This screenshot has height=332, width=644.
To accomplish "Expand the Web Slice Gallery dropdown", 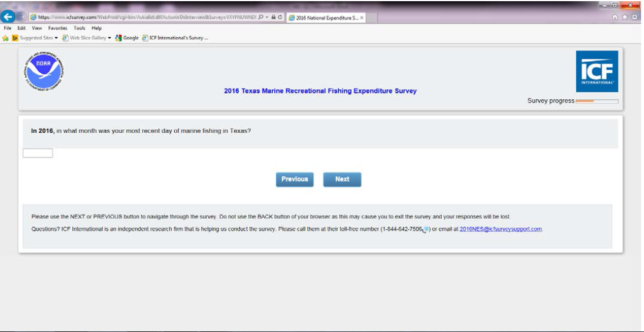I will (x=109, y=38).
